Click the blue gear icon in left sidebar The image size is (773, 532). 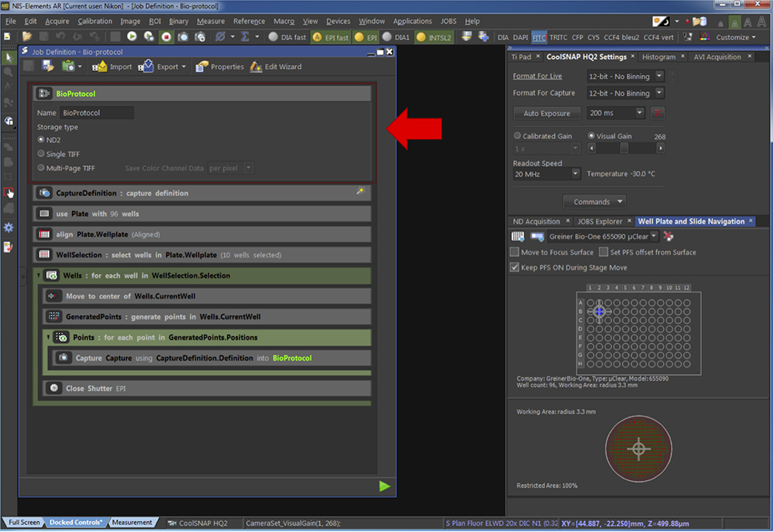(9, 228)
